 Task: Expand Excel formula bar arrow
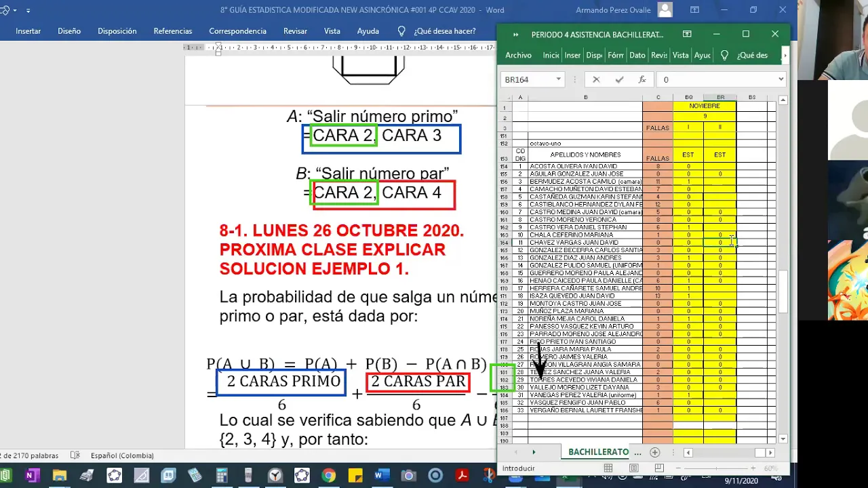tap(781, 79)
